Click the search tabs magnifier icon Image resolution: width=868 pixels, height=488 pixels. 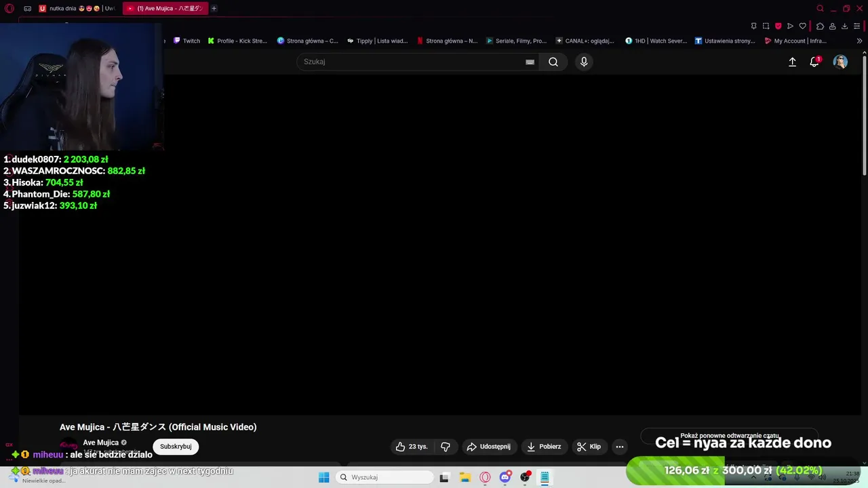[x=820, y=9]
